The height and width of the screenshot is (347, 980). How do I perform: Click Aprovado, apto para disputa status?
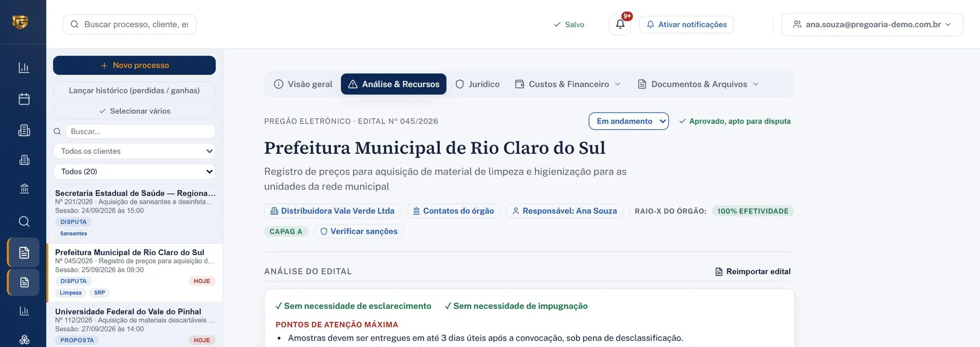[x=735, y=121]
